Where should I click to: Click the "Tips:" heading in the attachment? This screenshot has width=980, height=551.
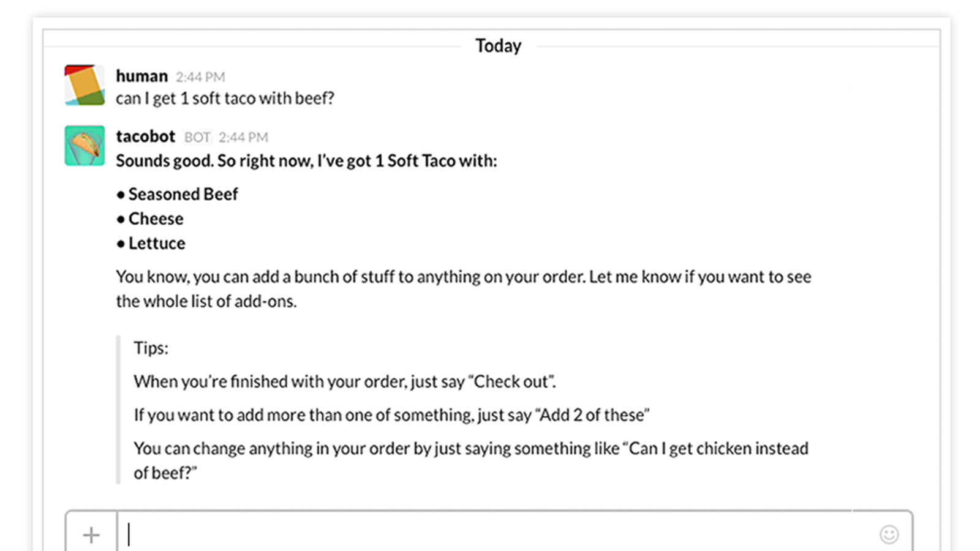[151, 348]
